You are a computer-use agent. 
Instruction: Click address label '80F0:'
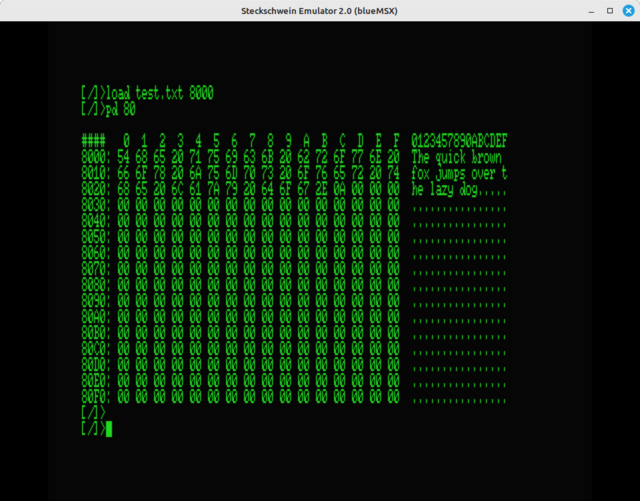coord(96,396)
